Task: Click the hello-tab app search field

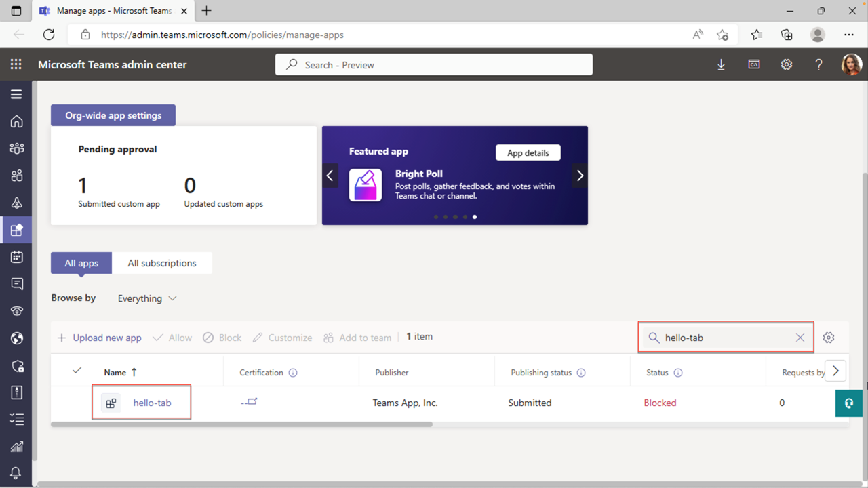Action: [x=726, y=338]
